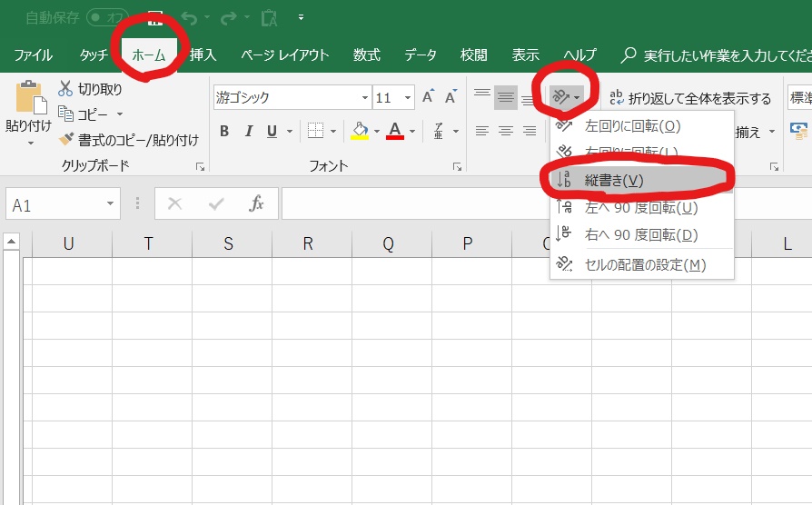Viewport: 812px width, 505px height.
Task: Toggle the 自動保存 autosave switch
Action: (x=106, y=17)
